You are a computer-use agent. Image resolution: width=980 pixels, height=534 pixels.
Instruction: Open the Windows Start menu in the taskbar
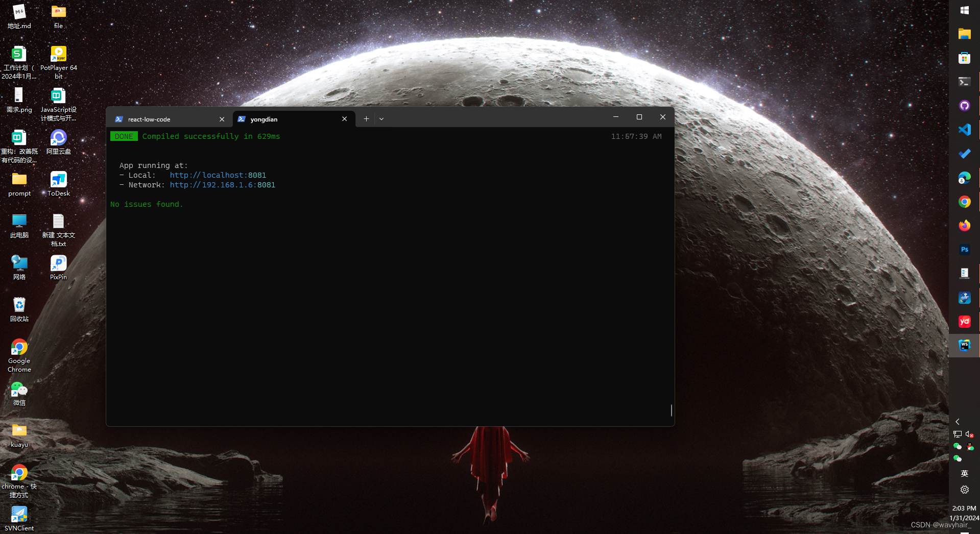(964, 10)
